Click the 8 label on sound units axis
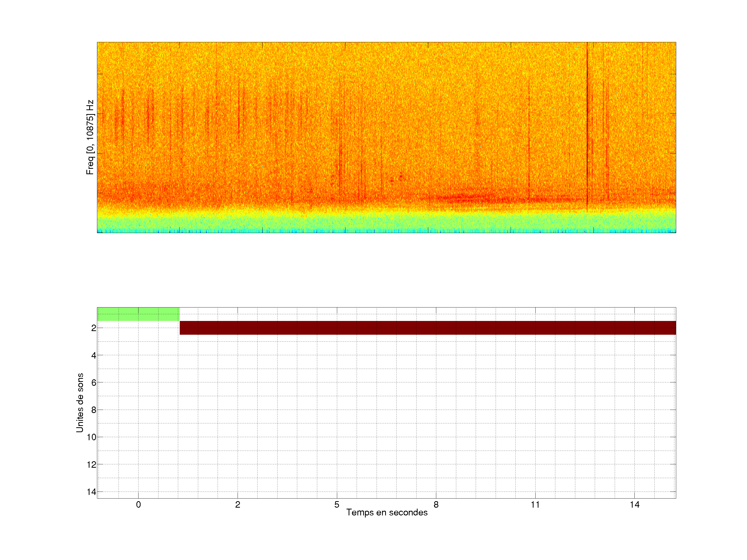Image resolution: width=747 pixels, height=560 pixels. [x=94, y=410]
